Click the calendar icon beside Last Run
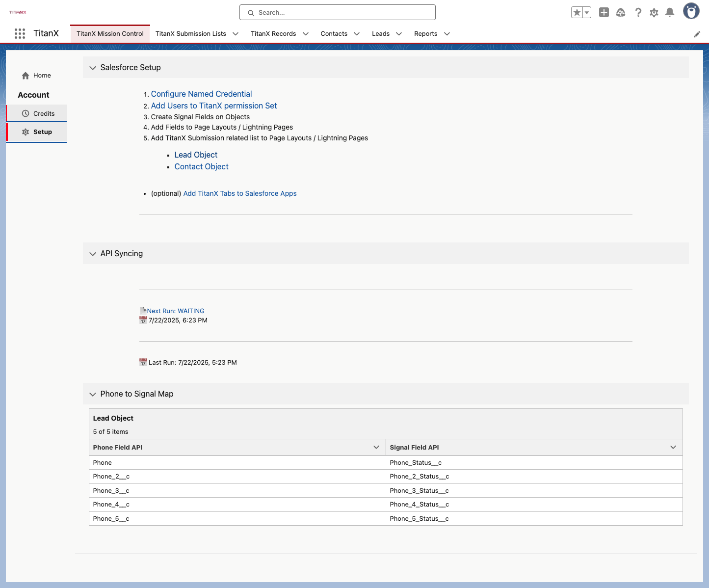Viewport: 709px width, 588px height. click(x=143, y=362)
